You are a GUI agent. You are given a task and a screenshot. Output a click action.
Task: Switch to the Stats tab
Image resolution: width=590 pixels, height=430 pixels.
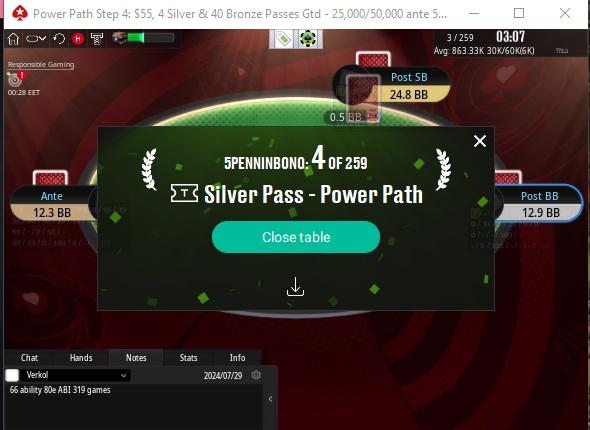[188, 358]
